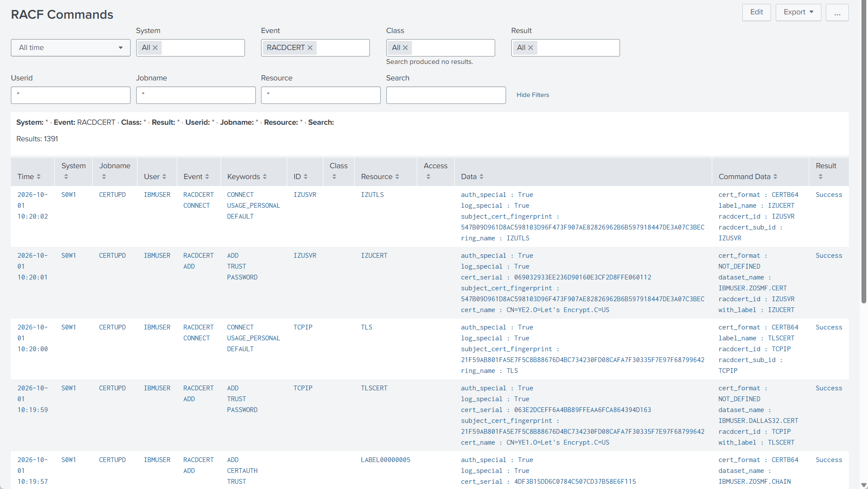
Task: Sort table by System column arrows
Action: pos(66,176)
